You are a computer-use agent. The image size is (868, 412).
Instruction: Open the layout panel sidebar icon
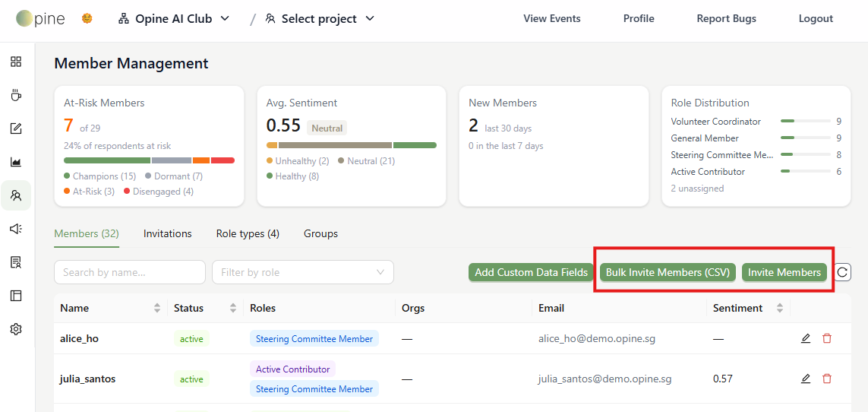(16, 296)
